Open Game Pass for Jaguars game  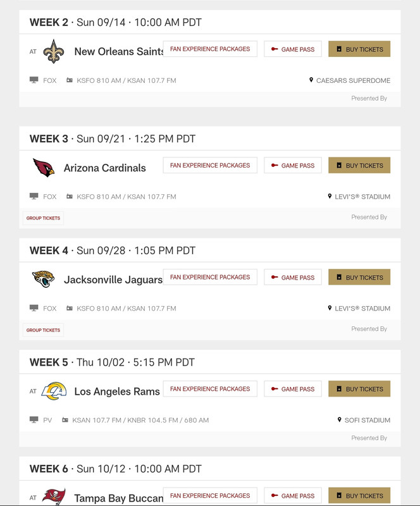[293, 278]
